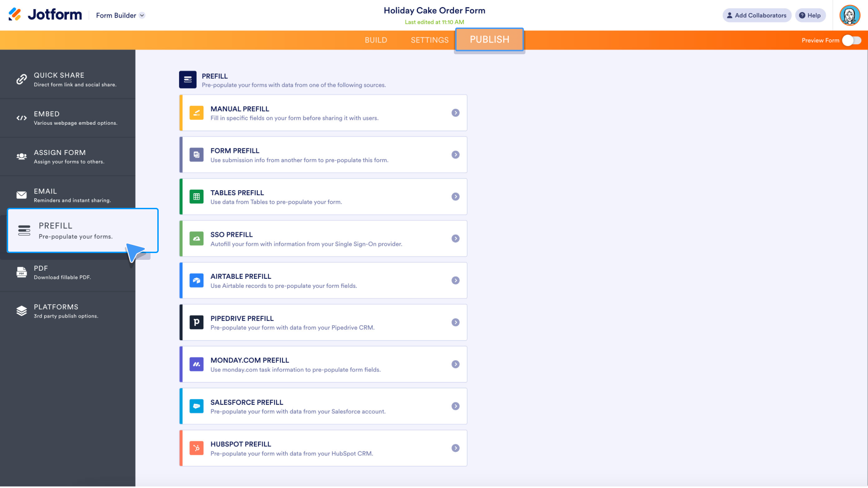Click the HubSpot Prefill orange icon
The height and width of the screenshot is (488, 868).
click(196, 448)
